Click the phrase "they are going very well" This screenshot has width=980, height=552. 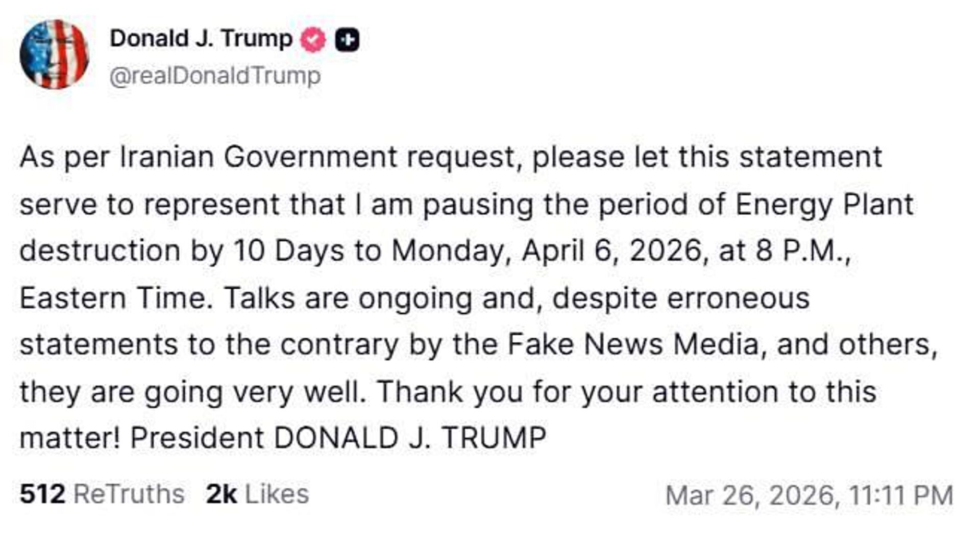(192, 392)
